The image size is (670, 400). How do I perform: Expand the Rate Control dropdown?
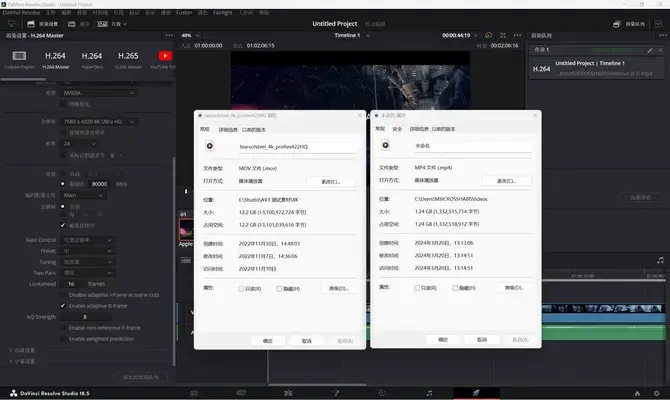[87, 240]
